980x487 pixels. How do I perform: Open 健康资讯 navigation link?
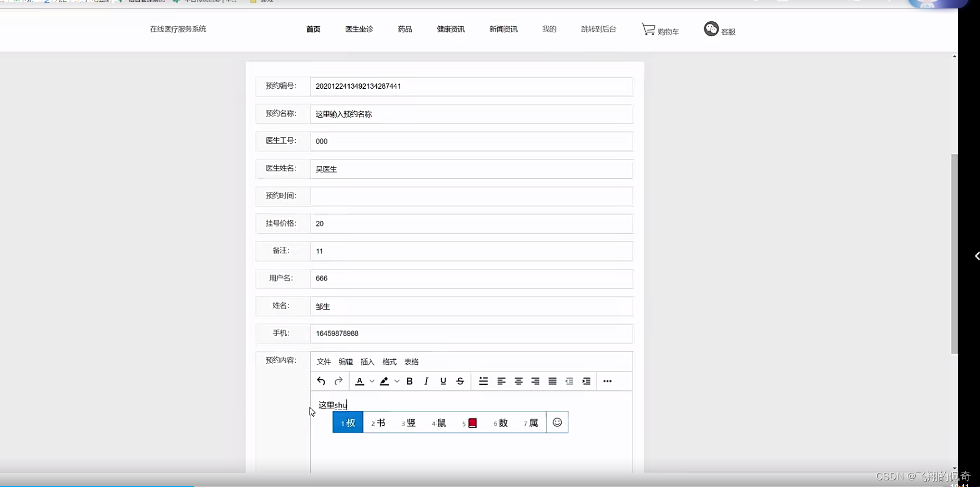[x=451, y=29]
